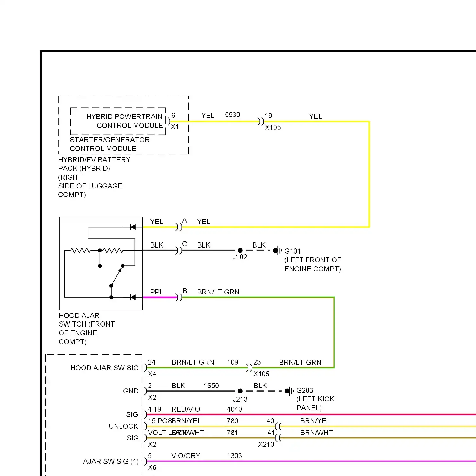This screenshot has height=476, width=476.
Task: Select circuit number 780
Action: coord(233,421)
